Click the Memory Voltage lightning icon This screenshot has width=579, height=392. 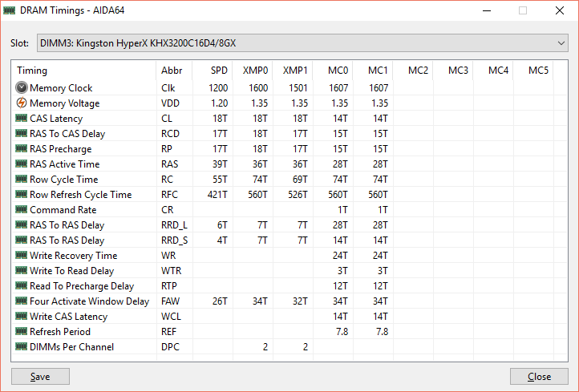21,103
